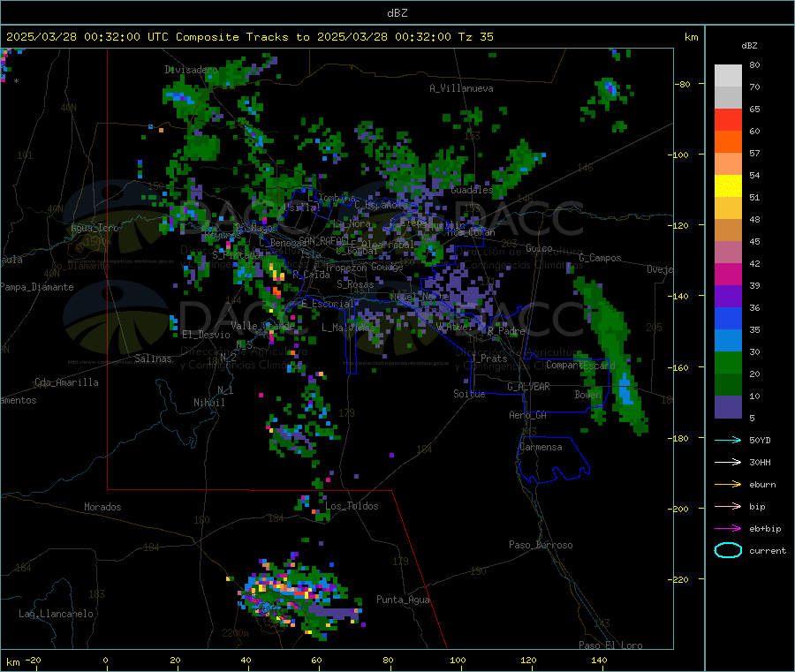This screenshot has height=672, width=795.
Task: Click the L_Malvinas label
Action: [348, 328]
